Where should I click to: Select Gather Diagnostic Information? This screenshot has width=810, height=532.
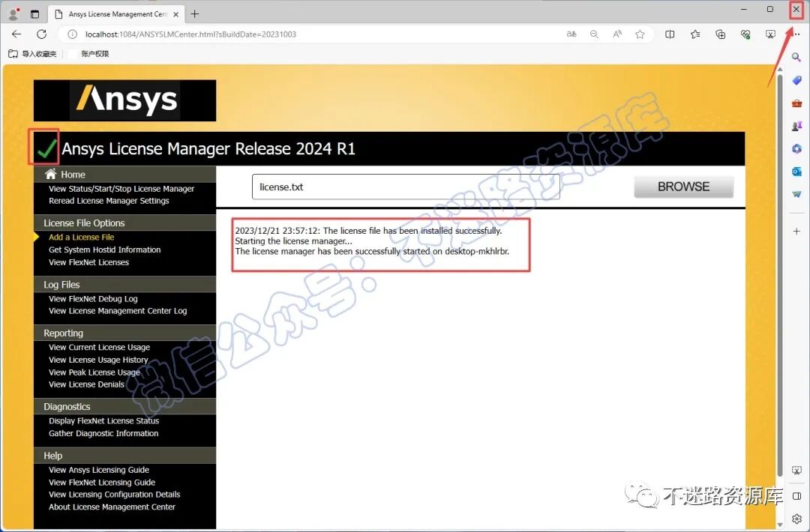pyautogui.click(x=103, y=433)
